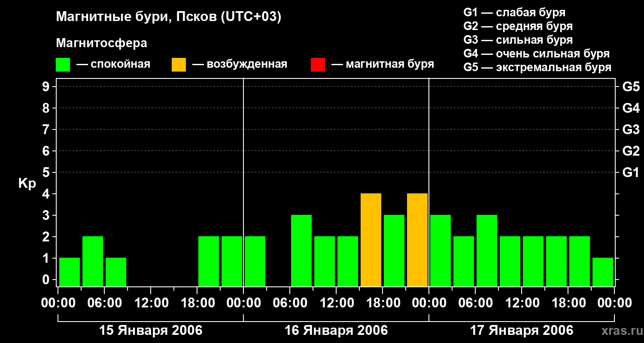644x343 pixels.
Task: Click the right-axis 'G2' label
Action: [631, 151]
